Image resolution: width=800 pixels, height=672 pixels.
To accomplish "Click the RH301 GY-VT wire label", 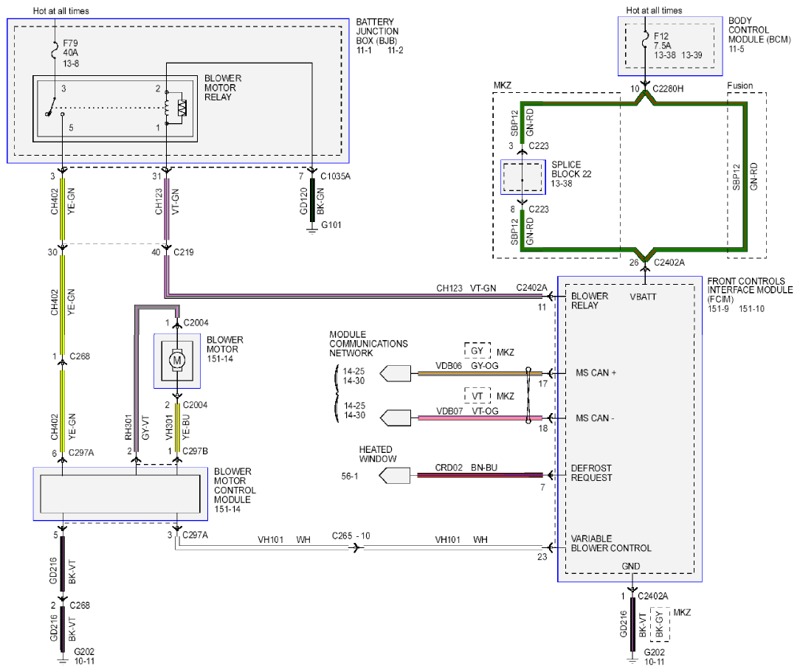I will click(137, 427).
